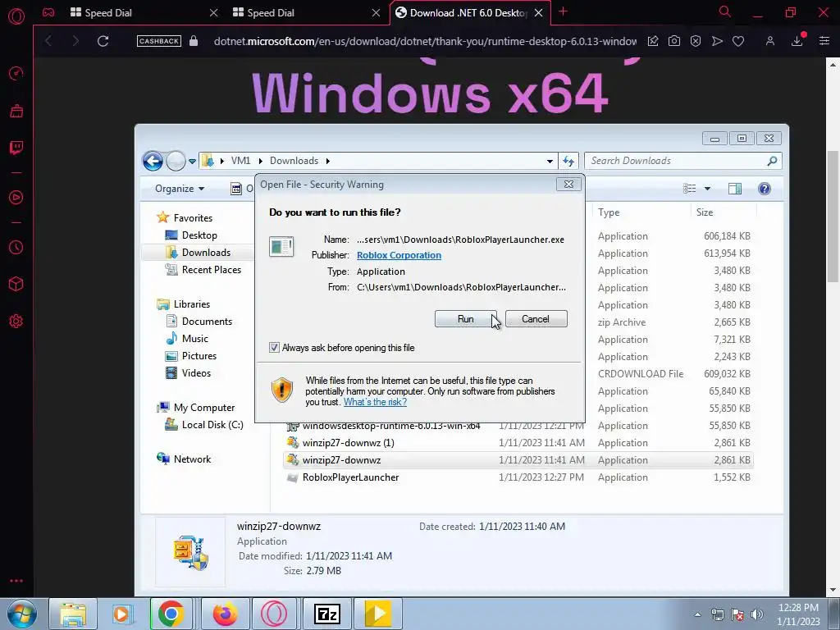Uncheck "Always ask before opening this file"
The image size is (840, 630).
[x=274, y=348]
